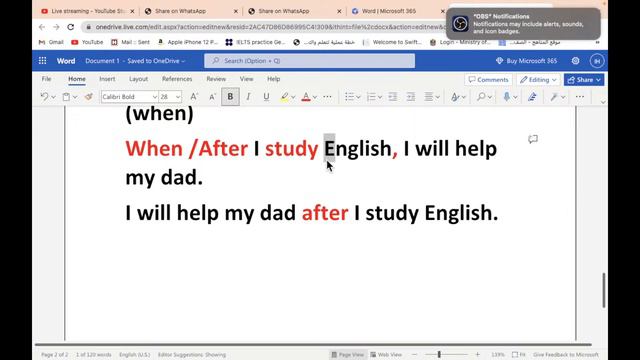This screenshot has width=640, height=360.
Task: Click the zoom in plus button
Action: tap(478, 355)
